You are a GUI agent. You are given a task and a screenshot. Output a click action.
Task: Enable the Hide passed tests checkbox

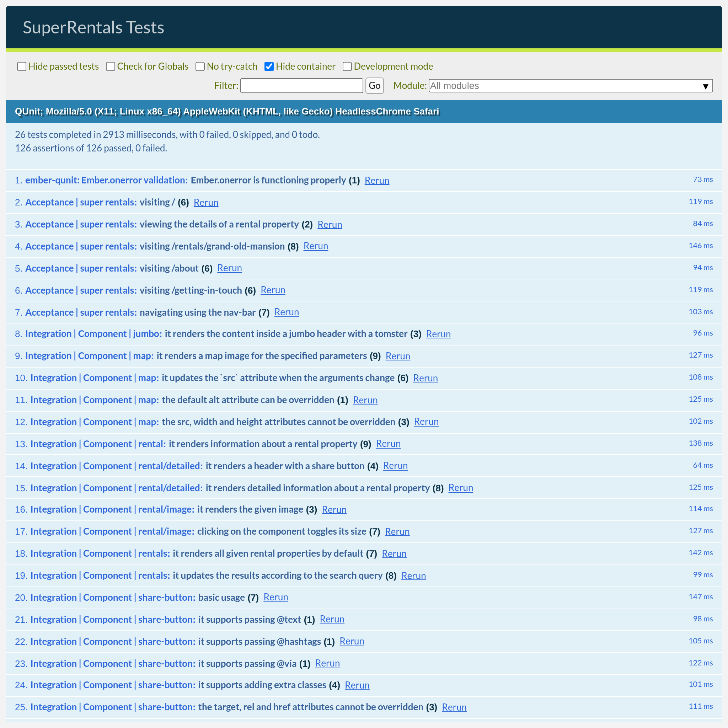[x=22, y=67]
